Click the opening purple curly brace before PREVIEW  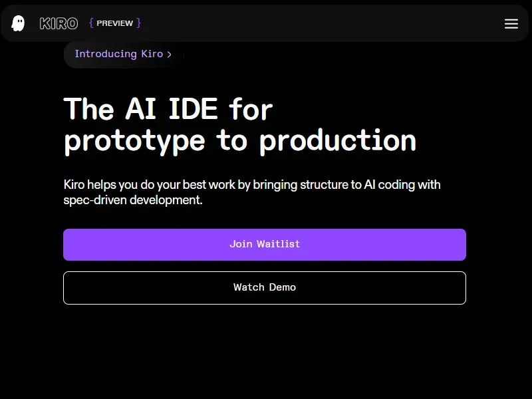click(91, 23)
